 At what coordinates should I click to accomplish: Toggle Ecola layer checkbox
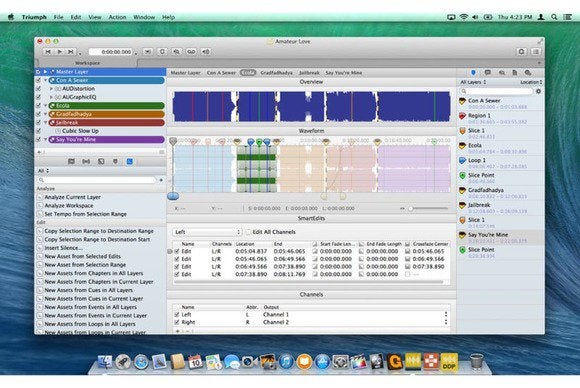pyautogui.click(x=38, y=106)
